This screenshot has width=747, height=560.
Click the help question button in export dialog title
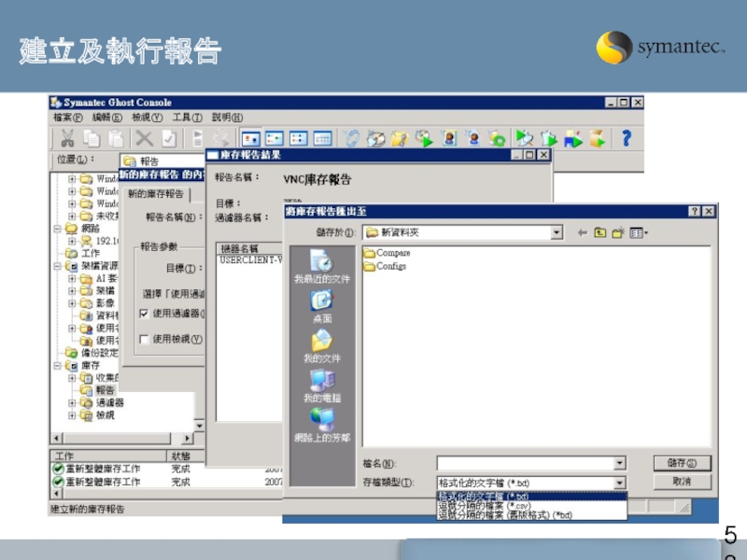pos(695,212)
